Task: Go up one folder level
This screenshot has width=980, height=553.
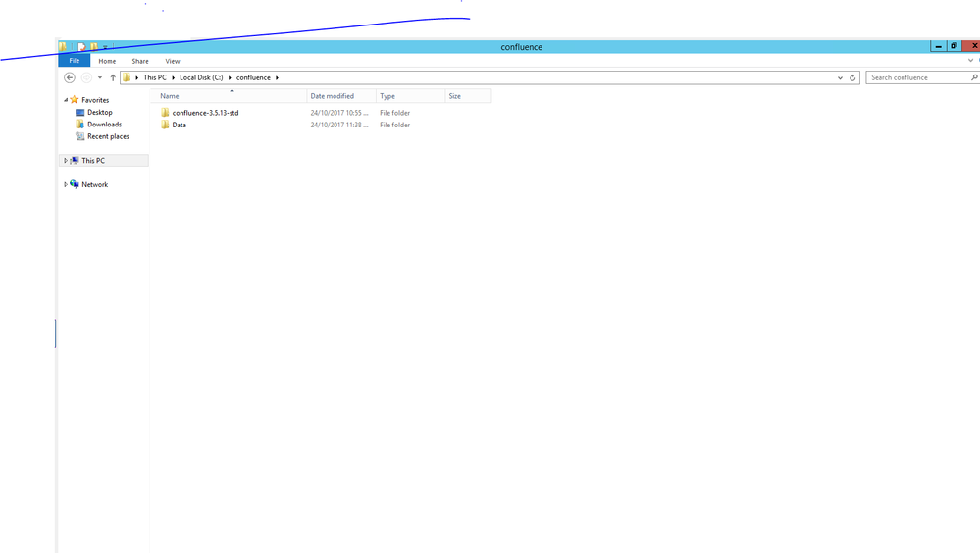Action: point(113,77)
